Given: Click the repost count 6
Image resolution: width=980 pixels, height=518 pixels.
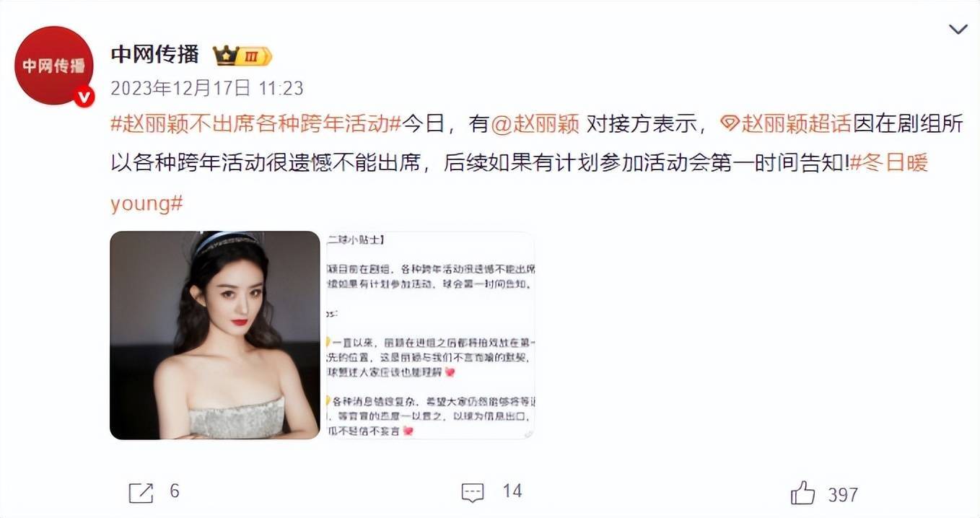Looking at the screenshot, I should (174, 492).
